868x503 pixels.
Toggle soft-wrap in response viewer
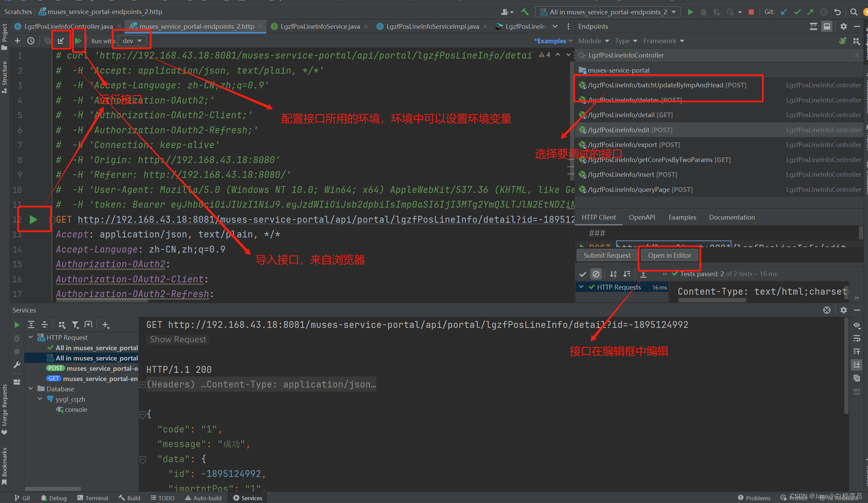[x=857, y=339]
